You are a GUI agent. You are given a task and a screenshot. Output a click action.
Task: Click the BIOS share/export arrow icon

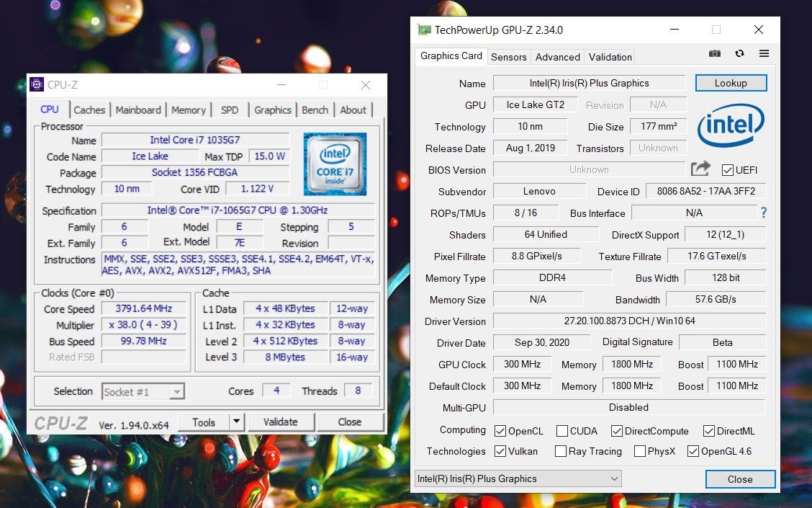700,169
